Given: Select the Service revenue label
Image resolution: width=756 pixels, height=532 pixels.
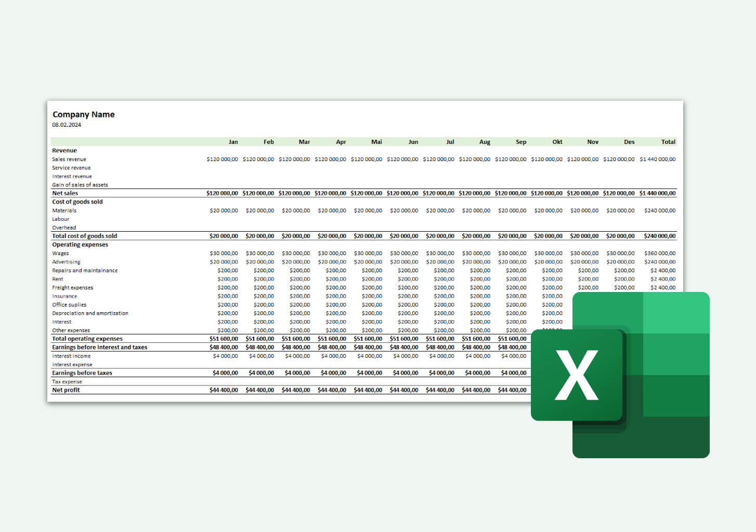Looking at the screenshot, I should point(71,167).
